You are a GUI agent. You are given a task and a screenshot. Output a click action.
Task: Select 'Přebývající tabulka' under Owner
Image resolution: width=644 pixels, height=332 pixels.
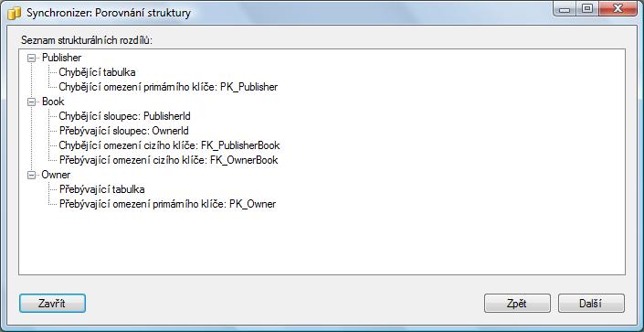click(102, 189)
